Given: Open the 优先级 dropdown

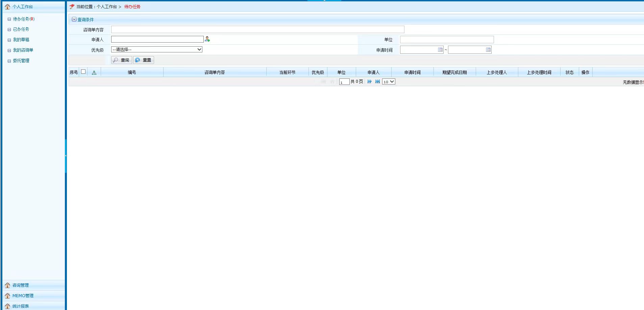Looking at the screenshot, I should 156,50.
